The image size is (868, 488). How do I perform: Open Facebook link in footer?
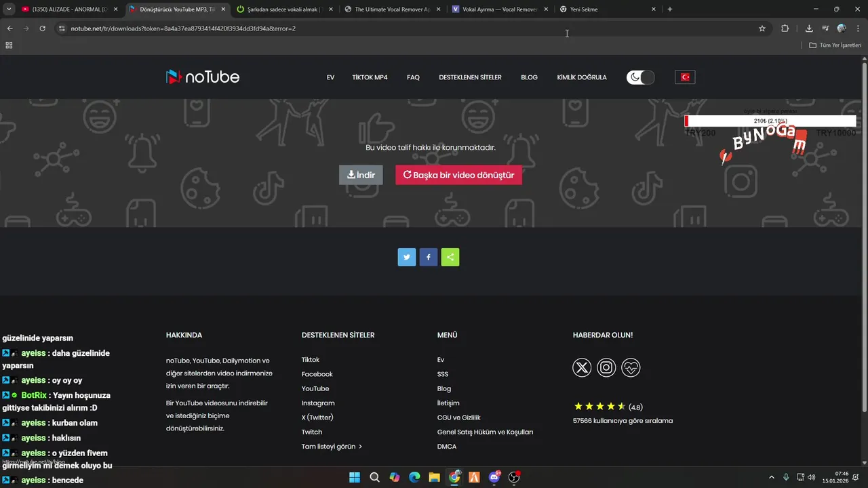[x=317, y=374]
